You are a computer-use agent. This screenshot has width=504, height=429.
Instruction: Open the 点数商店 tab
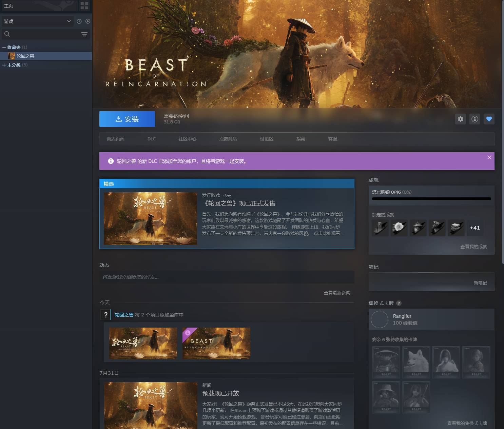(228, 139)
